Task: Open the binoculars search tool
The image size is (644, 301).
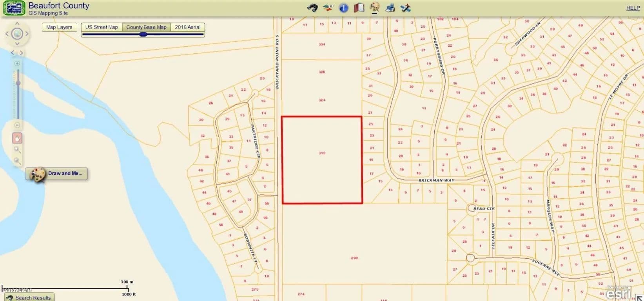Action: 312,8
